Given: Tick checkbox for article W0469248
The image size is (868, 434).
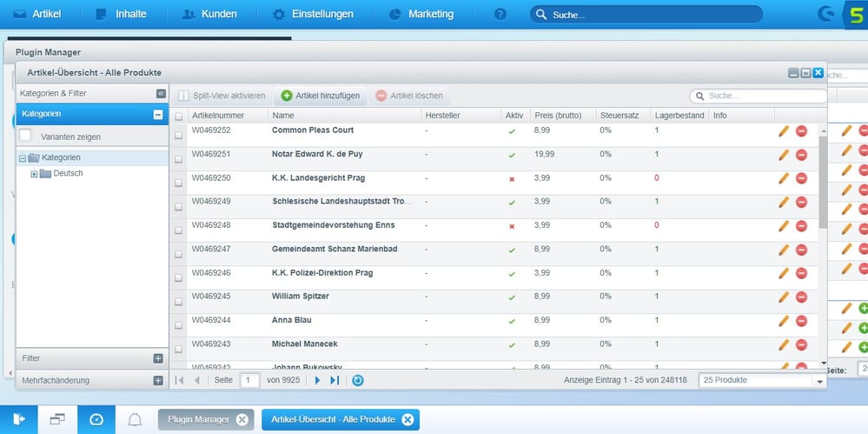Looking at the screenshot, I should click(x=178, y=230).
